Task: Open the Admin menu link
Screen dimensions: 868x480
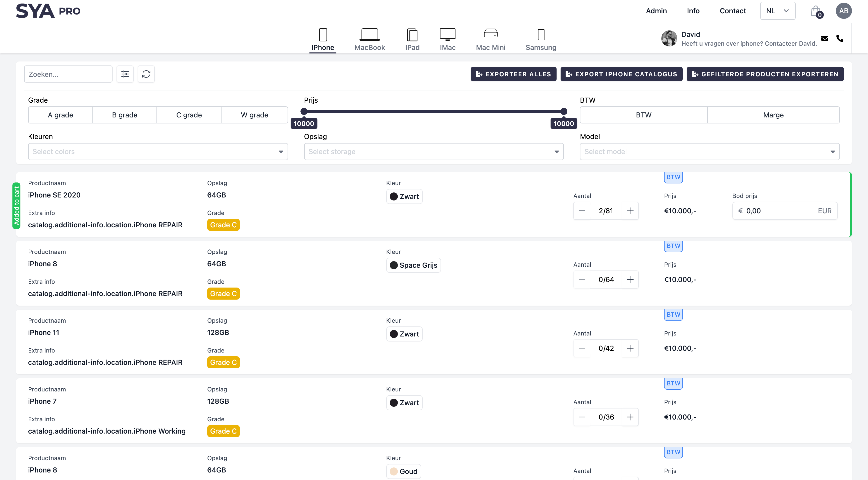Action: 656,11
